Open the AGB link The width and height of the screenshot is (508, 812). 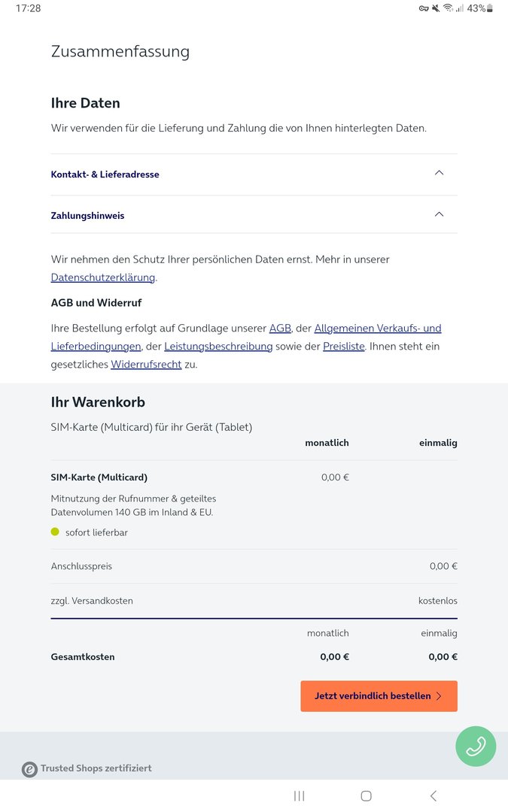coord(280,329)
